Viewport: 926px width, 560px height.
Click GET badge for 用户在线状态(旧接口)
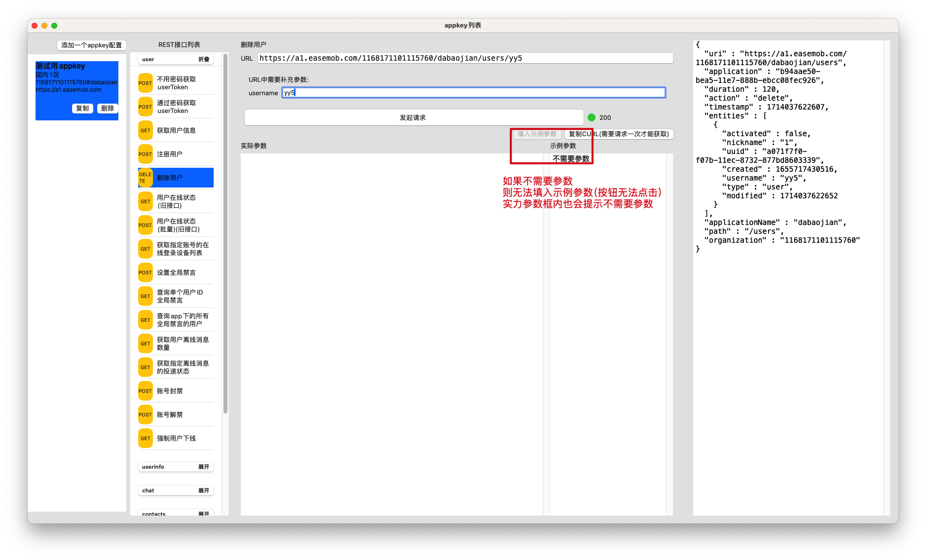click(145, 201)
